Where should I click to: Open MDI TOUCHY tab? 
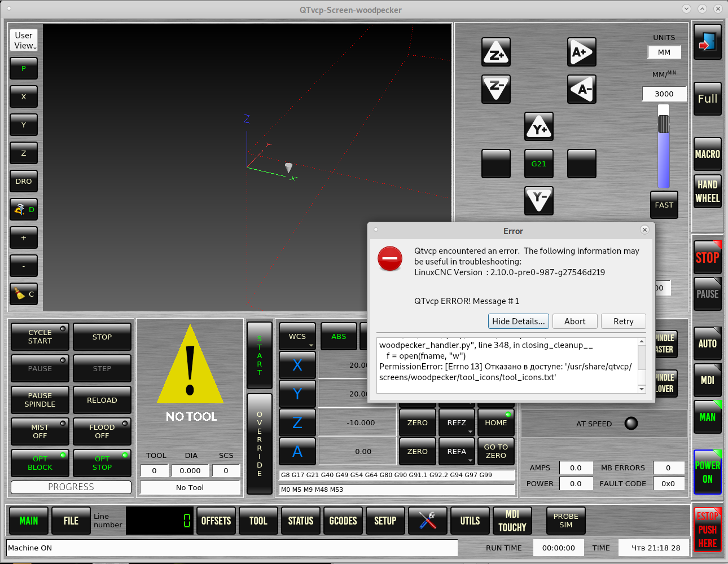(x=512, y=521)
